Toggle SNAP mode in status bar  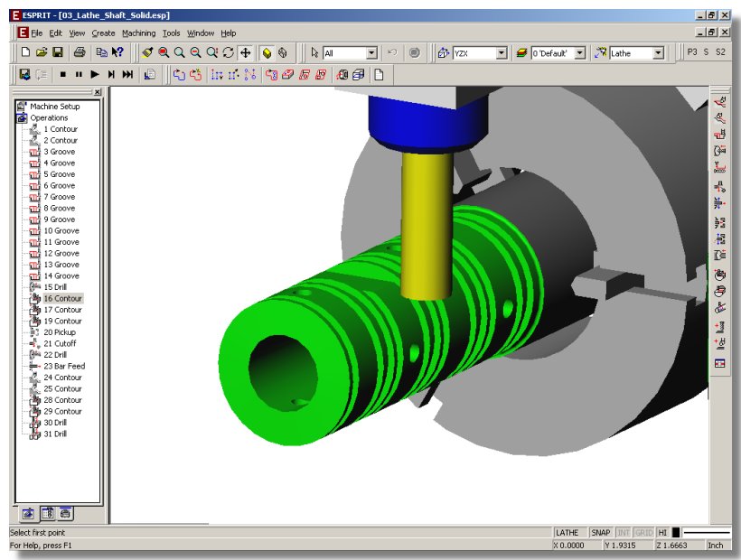pos(600,533)
